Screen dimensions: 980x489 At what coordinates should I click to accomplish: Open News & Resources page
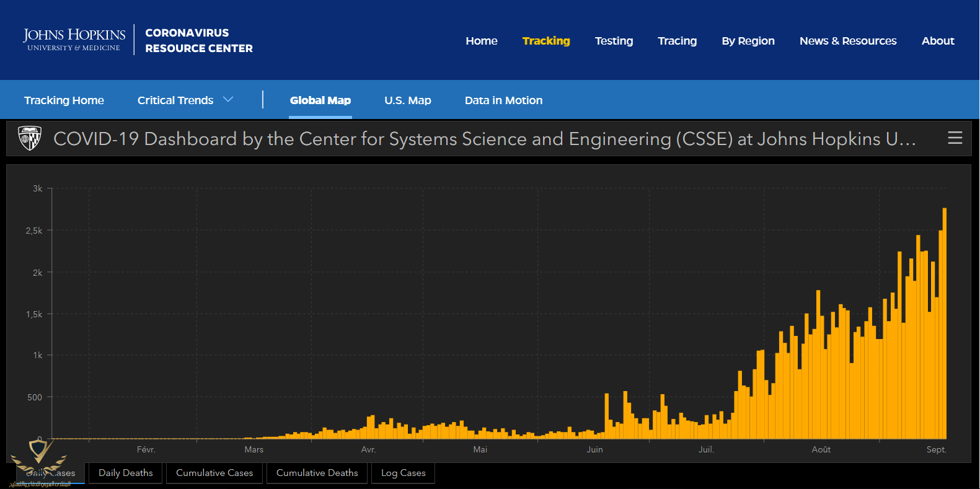click(x=847, y=41)
